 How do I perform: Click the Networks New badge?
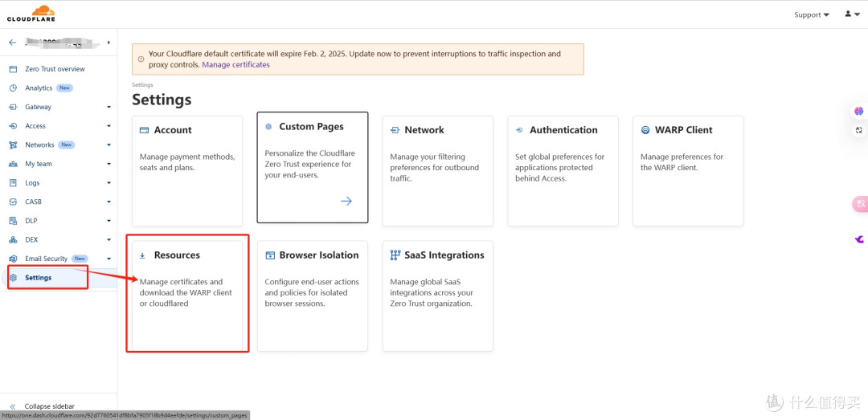67,145
